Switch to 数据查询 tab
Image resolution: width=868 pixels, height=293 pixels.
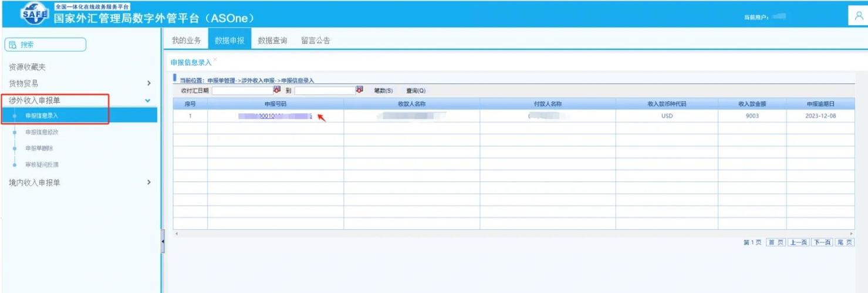click(272, 40)
